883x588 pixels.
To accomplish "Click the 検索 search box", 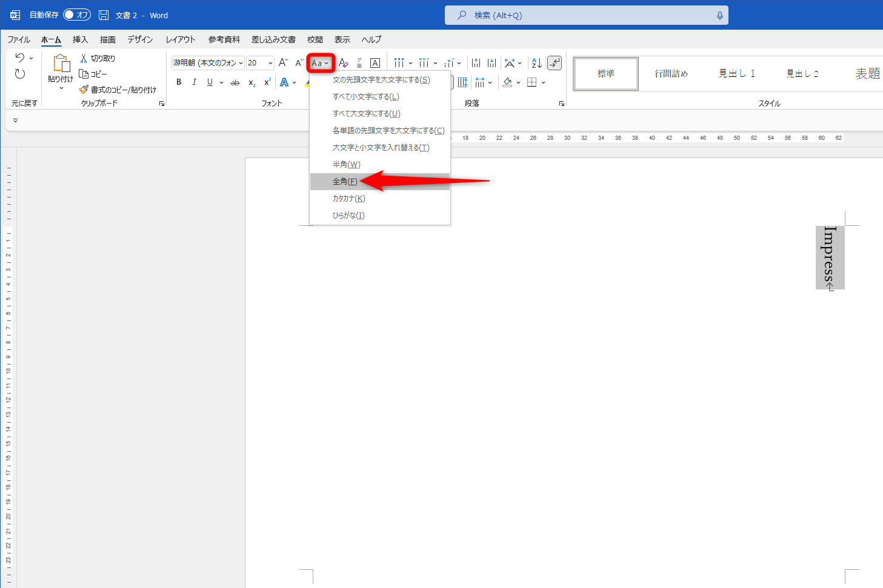I will (x=587, y=15).
